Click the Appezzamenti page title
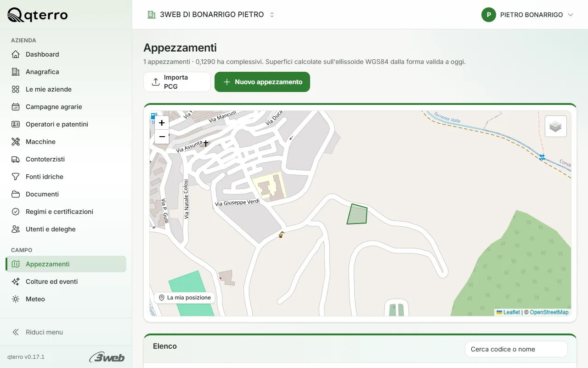The height and width of the screenshot is (368, 588). [x=180, y=48]
